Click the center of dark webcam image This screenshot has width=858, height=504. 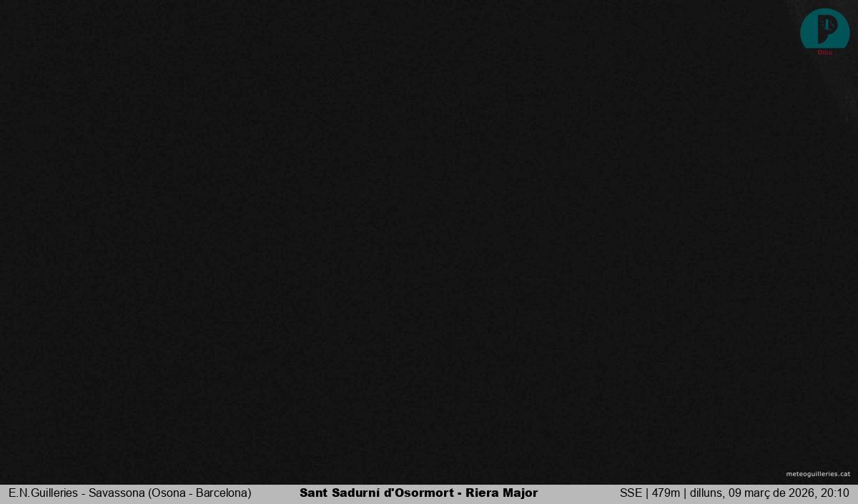tap(429, 242)
